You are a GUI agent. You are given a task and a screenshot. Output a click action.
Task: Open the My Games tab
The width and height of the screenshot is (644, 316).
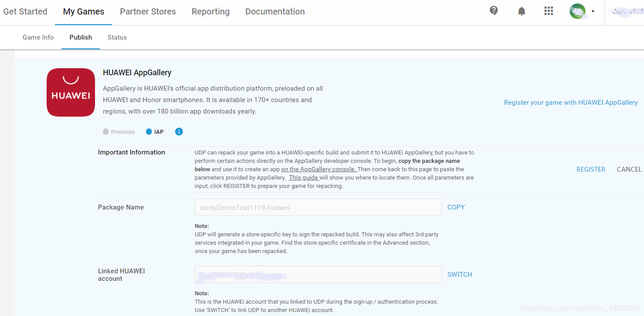[x=84, y=11]
